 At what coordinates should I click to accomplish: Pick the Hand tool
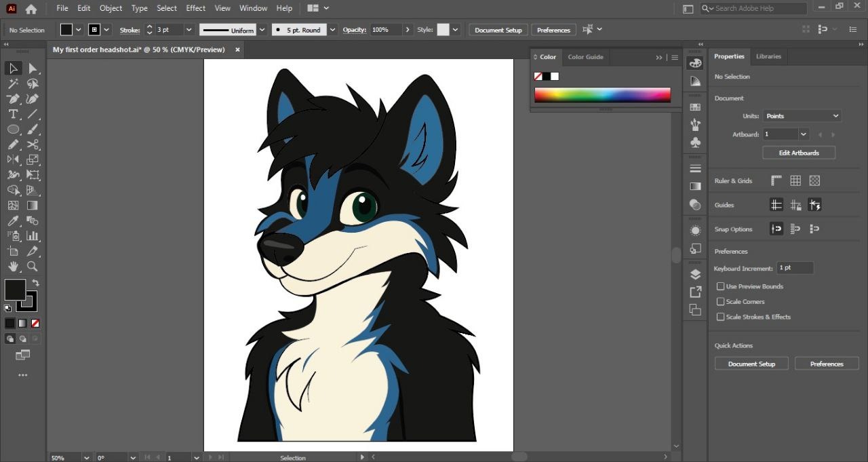coord(13,267)
